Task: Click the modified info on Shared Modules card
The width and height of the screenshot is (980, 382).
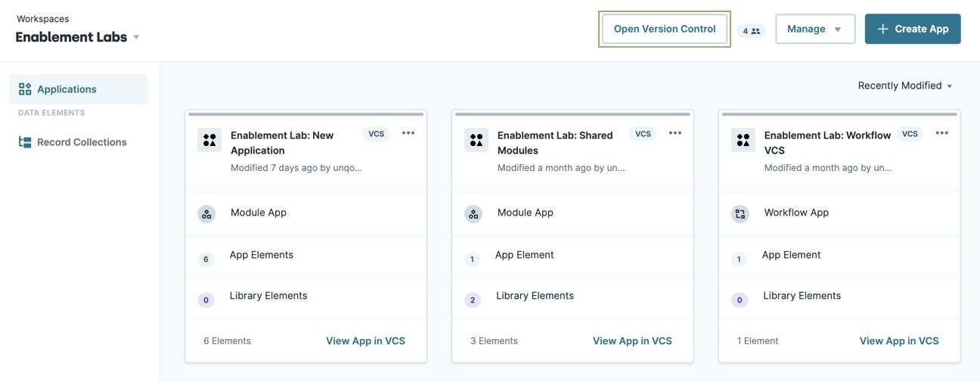Action: (561, 168)
